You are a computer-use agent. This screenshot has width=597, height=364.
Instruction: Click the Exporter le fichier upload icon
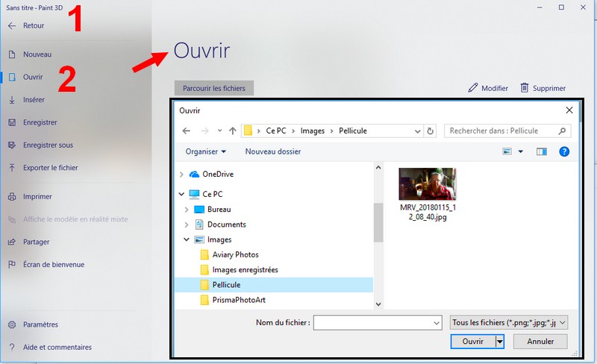(12, 168)
